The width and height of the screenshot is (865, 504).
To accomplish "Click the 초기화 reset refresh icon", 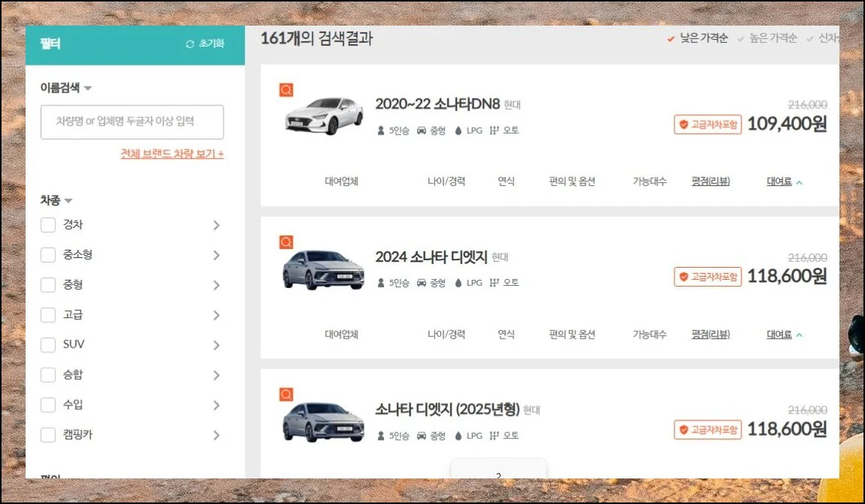I will click(x=190, y=44).
